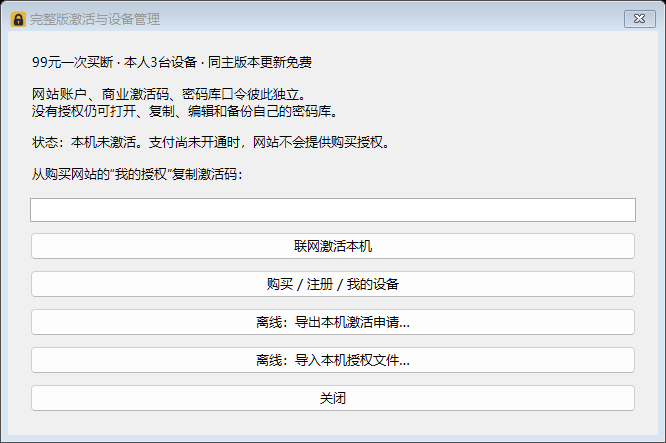Close the dialog with the title bar X
The width and height of the screenshot is (666, 443).
pyautogui.click(x=639, y=19)
